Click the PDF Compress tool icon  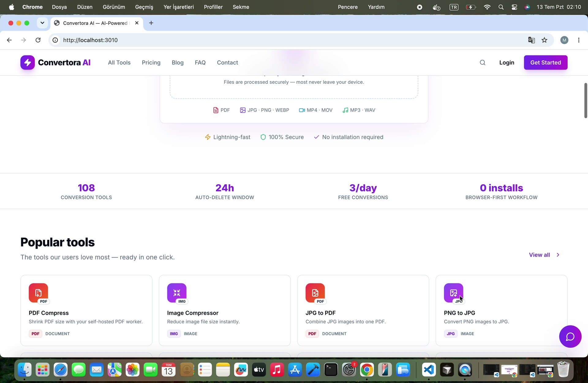tap(38, 293)
